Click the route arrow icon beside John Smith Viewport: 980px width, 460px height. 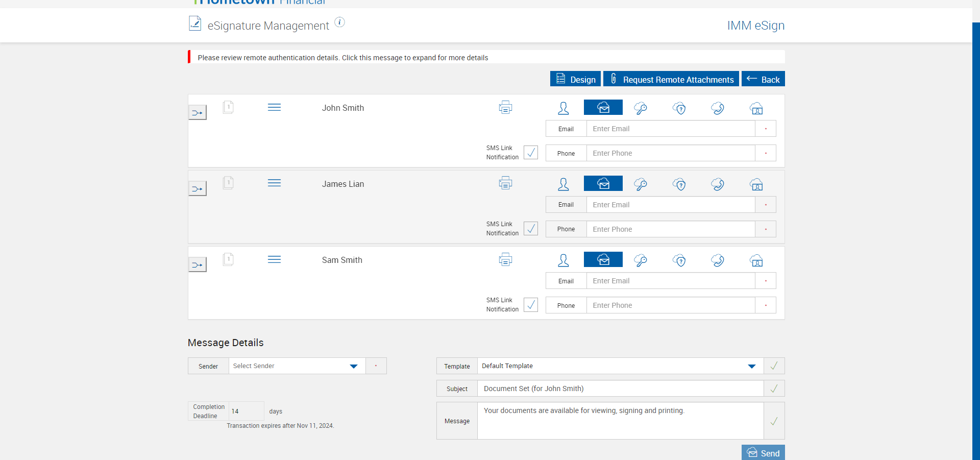(x=198, y=112)
